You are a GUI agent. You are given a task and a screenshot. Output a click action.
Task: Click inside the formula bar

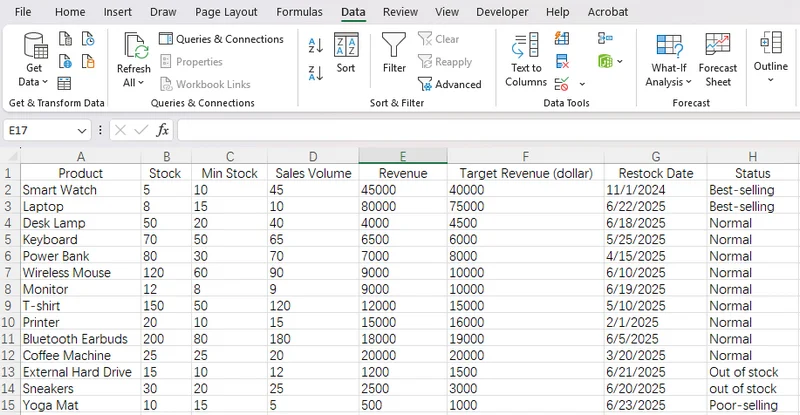click(488, 130)
